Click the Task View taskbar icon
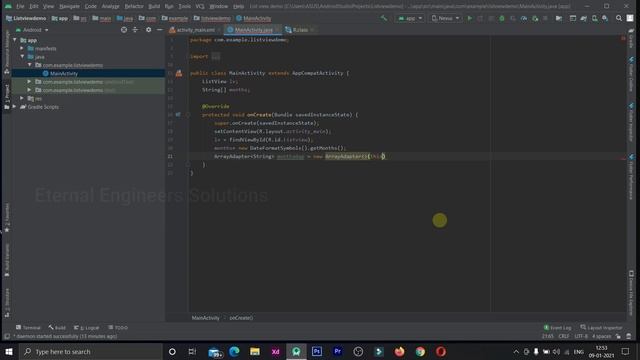The width and height of the screenshot is (640, 360). (x=192, y=351)
